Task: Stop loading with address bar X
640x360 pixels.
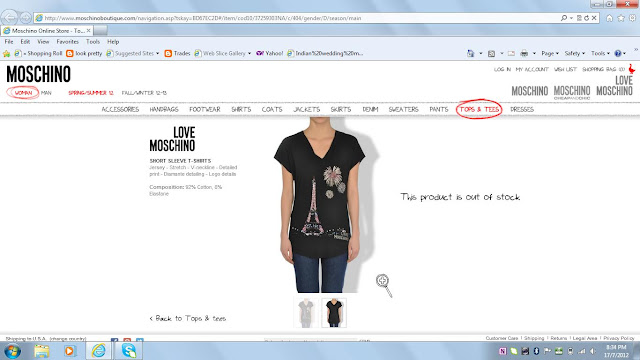Action: coord(594,18)
